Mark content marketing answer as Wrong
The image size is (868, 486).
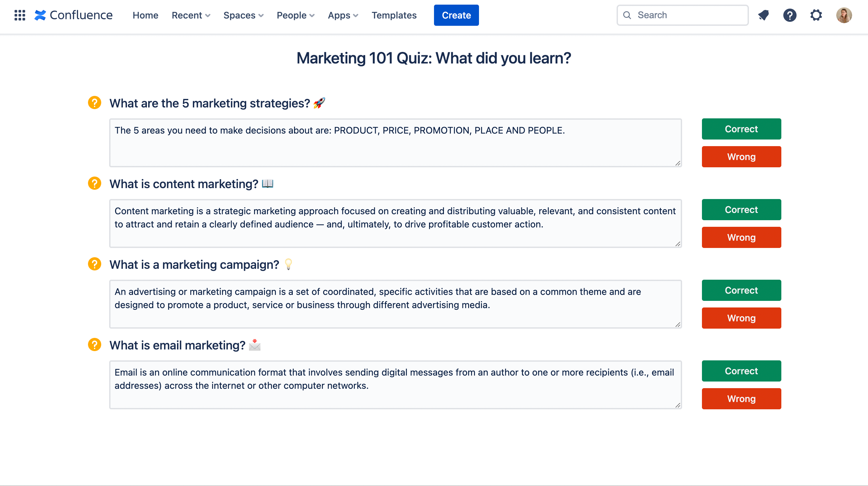[x=741, y=237]
